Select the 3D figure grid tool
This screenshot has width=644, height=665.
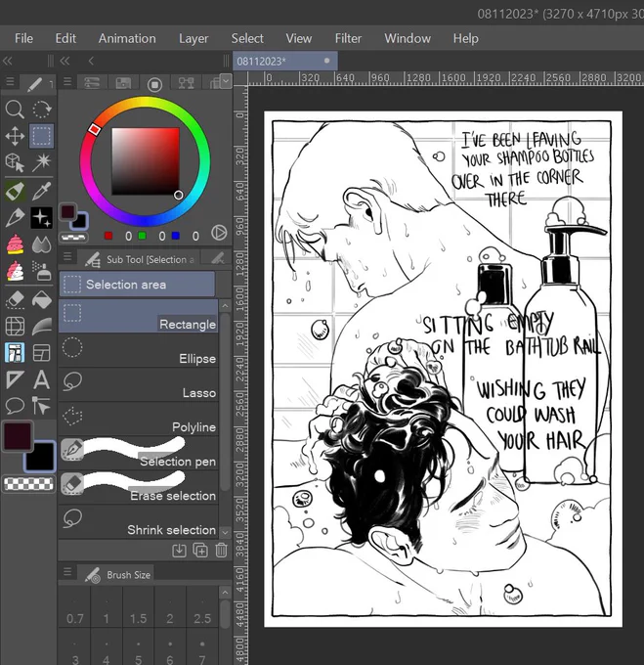15,326
